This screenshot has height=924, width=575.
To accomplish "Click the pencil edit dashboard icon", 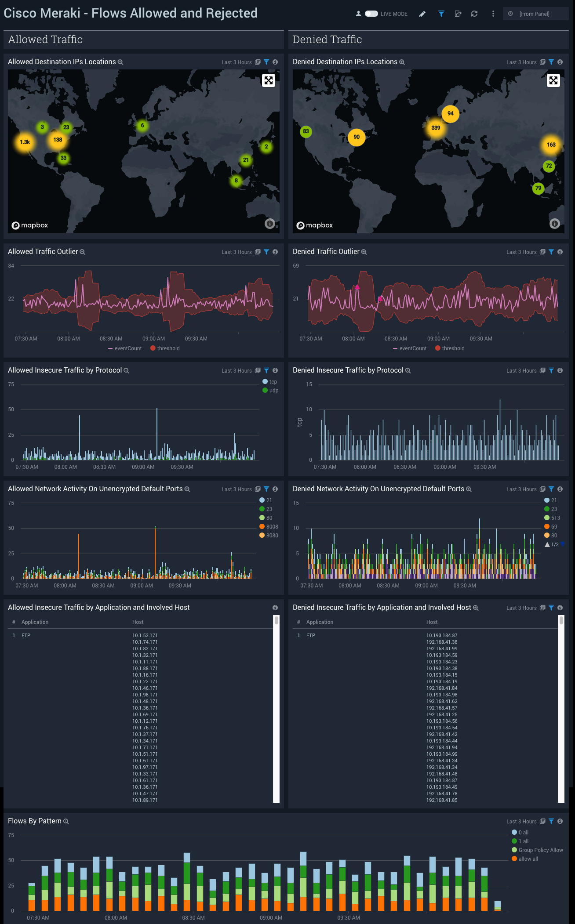I will click(422, 14).
